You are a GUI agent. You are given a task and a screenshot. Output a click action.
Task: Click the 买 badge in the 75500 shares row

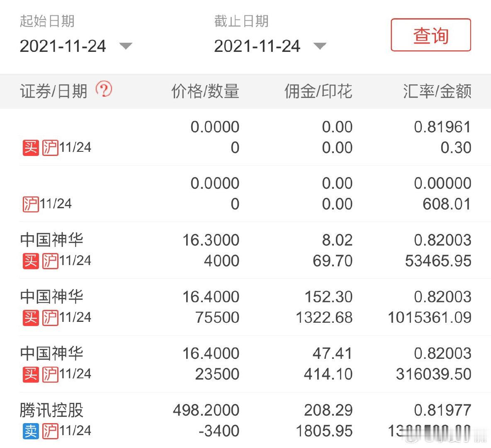pos(31,318)
